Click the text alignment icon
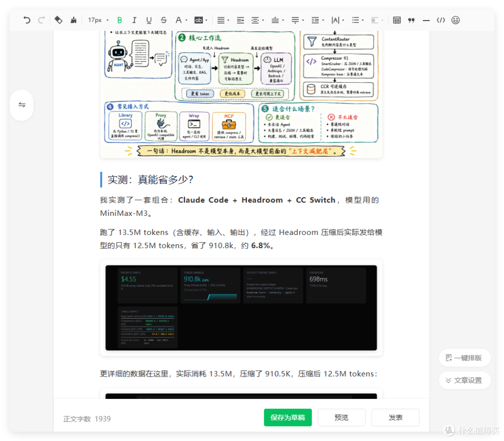The image size is (504, 441). coord(220,20)
